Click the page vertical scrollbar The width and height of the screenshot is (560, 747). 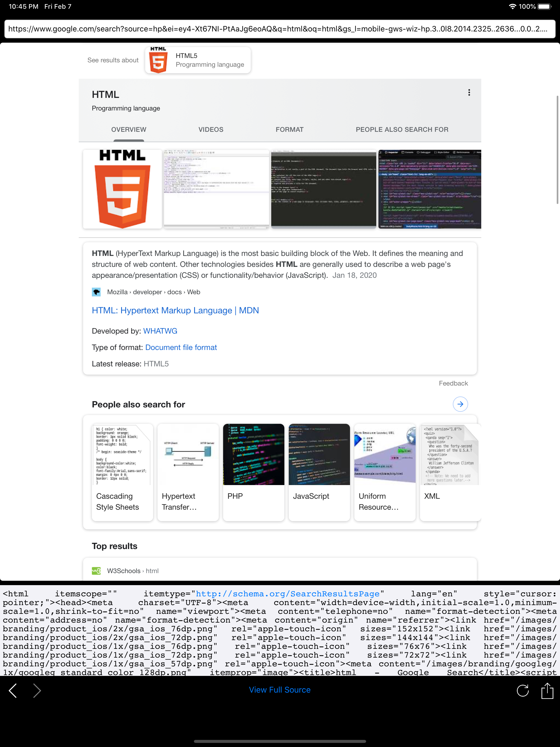[558, 150]
